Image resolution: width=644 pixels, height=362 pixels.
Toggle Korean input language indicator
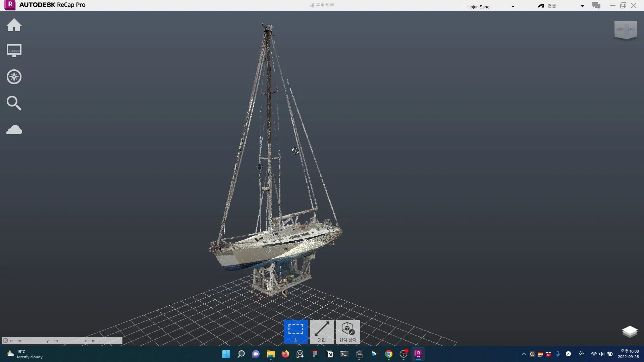tap(581, 354)
